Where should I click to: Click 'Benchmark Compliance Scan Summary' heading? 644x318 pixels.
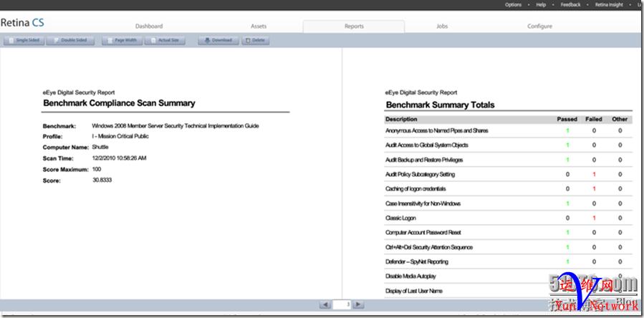tap(119, 103)
